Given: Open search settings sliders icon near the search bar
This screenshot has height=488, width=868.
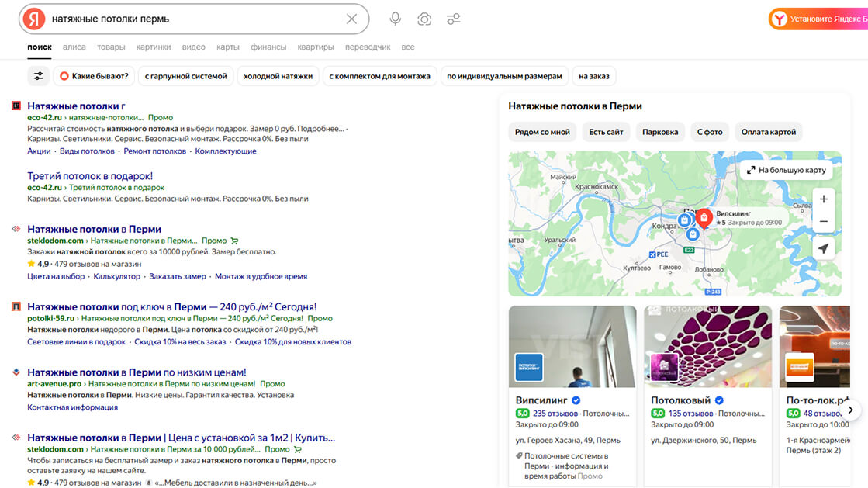Looking at the screenshot, I should tap(453, 19).
